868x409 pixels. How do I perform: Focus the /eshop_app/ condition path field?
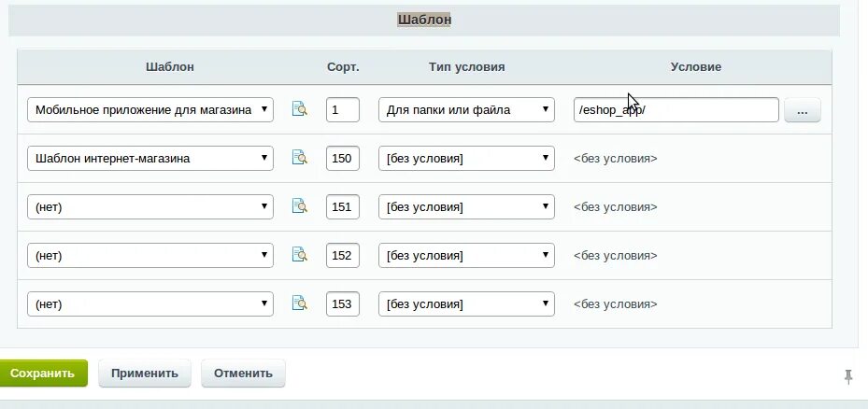coord(676,109)
